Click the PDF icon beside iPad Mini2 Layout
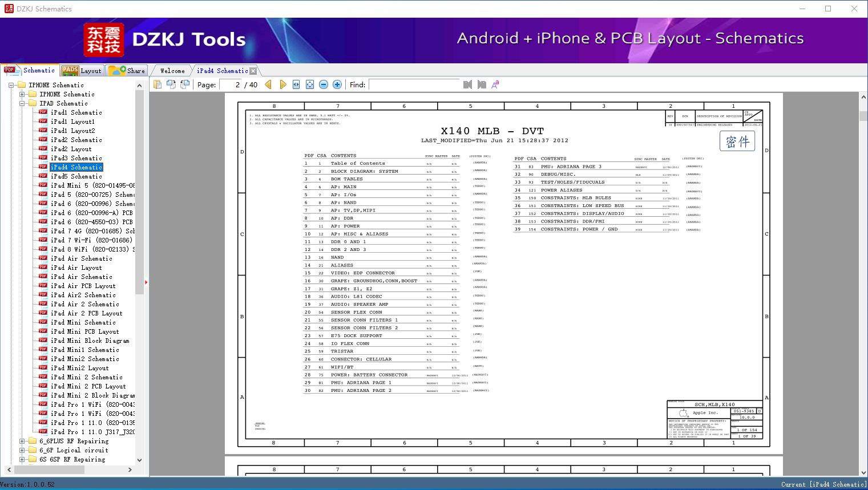Screen dimensions: 868x490 coord(43,368)
